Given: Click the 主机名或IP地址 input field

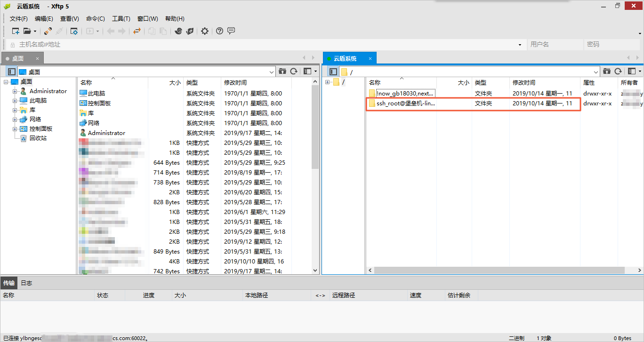Looking at the screenshot, I should pos(266,45).
